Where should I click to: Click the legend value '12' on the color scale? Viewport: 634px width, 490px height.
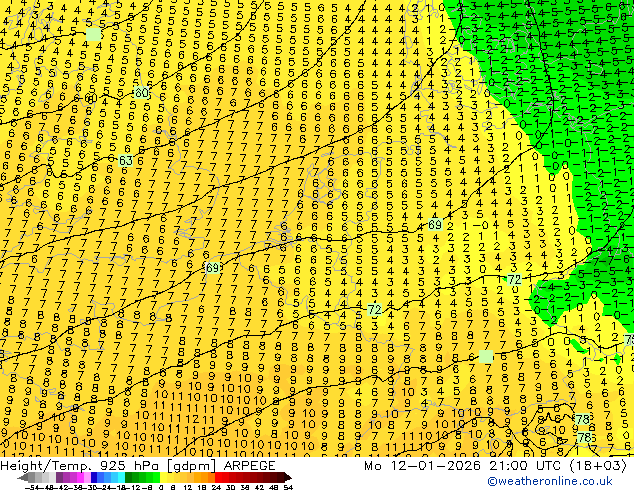[x=188, y=488]
